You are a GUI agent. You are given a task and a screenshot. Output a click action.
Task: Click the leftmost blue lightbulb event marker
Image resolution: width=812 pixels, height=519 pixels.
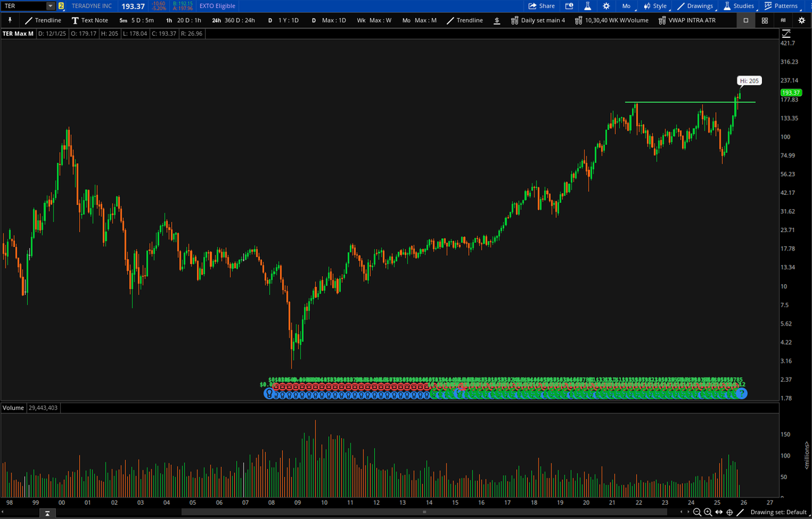click(x=269, y=392)
